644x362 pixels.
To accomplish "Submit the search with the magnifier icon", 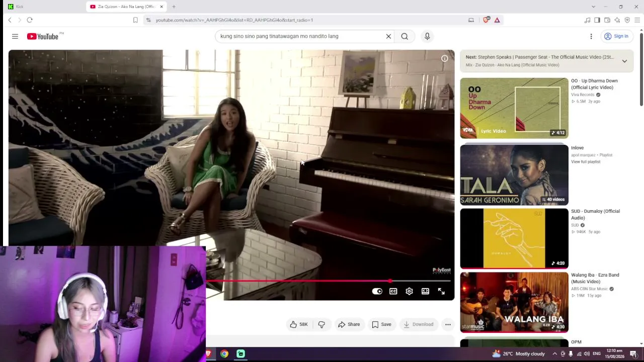I will click(405, 36).
